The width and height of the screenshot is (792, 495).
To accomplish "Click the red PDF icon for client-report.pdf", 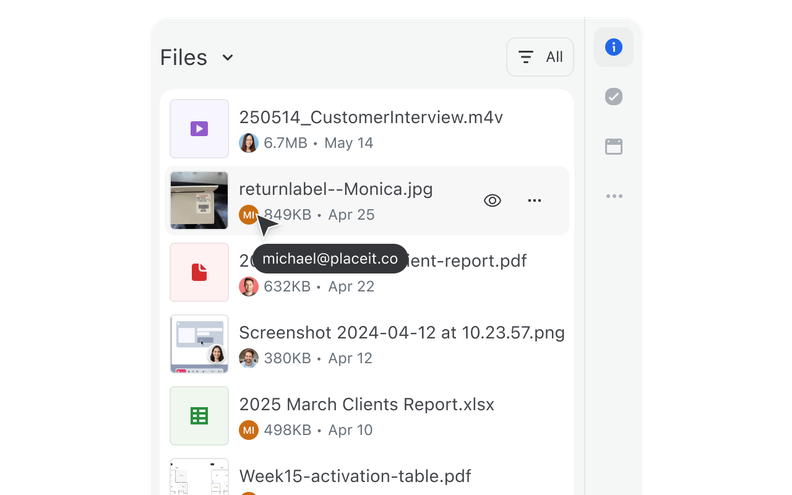I will coord(199,272).
